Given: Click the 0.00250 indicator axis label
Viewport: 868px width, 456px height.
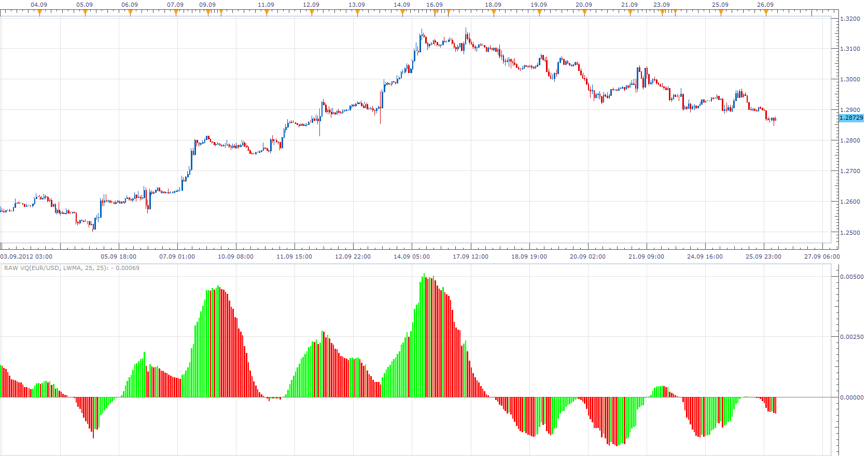Looking at the screenshot, I should tap(852, 337).
